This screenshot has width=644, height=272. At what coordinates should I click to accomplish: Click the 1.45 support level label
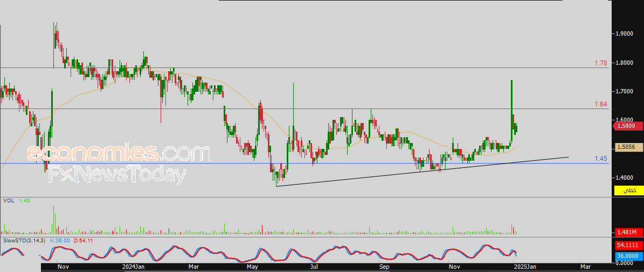[x=601, y=159]
